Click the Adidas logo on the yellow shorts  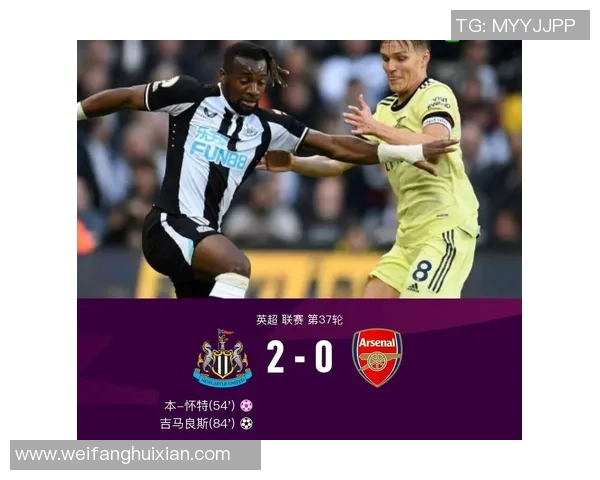point(412,287)
